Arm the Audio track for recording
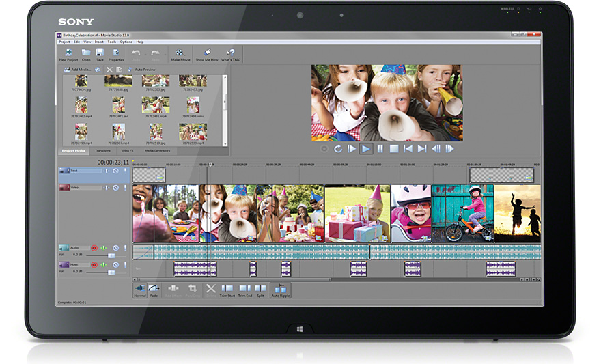The image size is (601, 364). click(x=94, y=248)
